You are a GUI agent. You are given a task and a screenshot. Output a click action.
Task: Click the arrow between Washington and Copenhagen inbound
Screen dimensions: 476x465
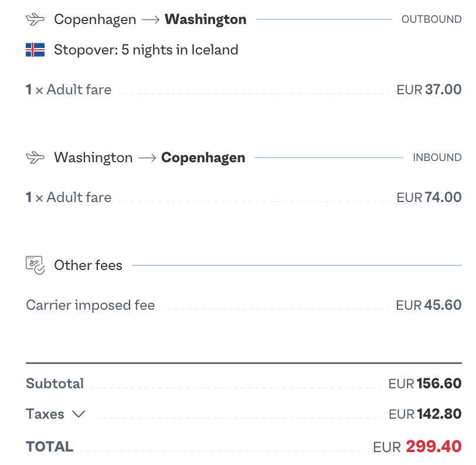147,158
